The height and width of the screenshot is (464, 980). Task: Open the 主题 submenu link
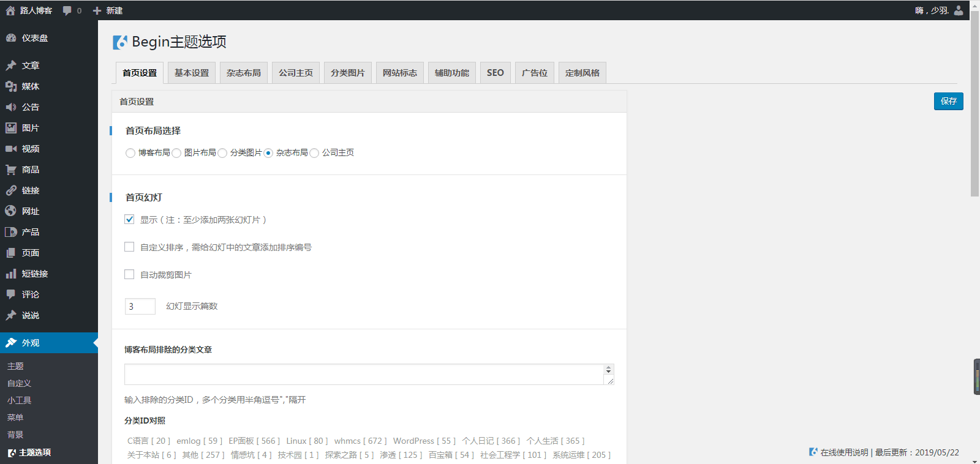tap(15, 366)
